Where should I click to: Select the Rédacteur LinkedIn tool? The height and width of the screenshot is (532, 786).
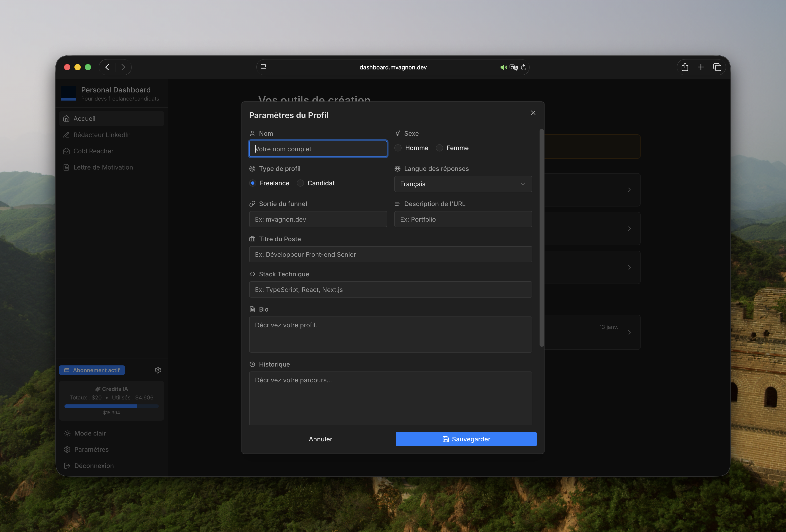[102, 135]
